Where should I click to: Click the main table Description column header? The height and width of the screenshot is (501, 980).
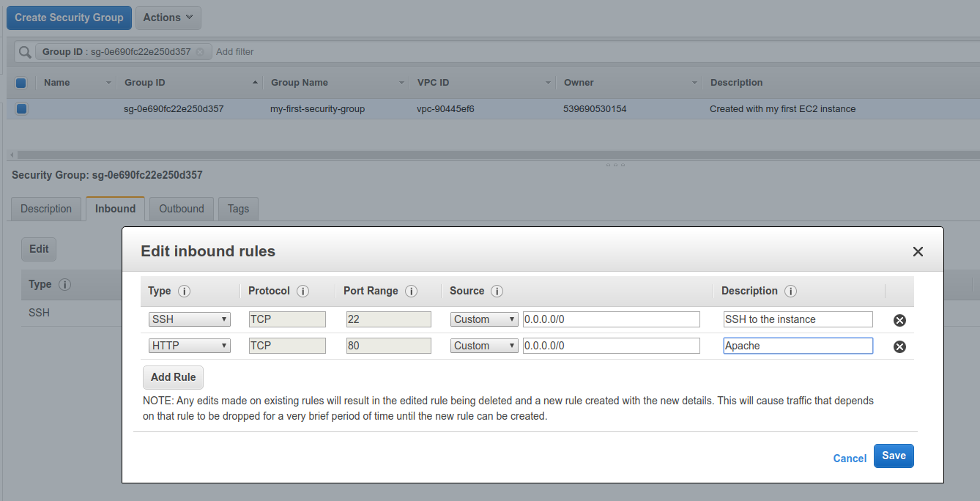[736, 83]
